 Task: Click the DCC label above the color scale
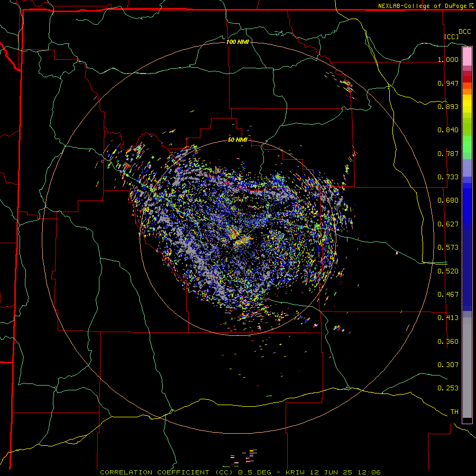(465, 32)
